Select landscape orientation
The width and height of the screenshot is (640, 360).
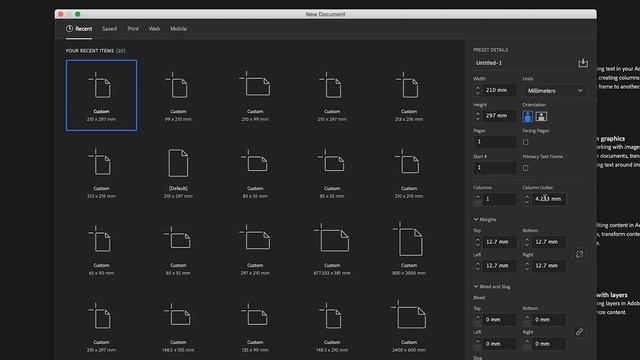coord(541,116)
